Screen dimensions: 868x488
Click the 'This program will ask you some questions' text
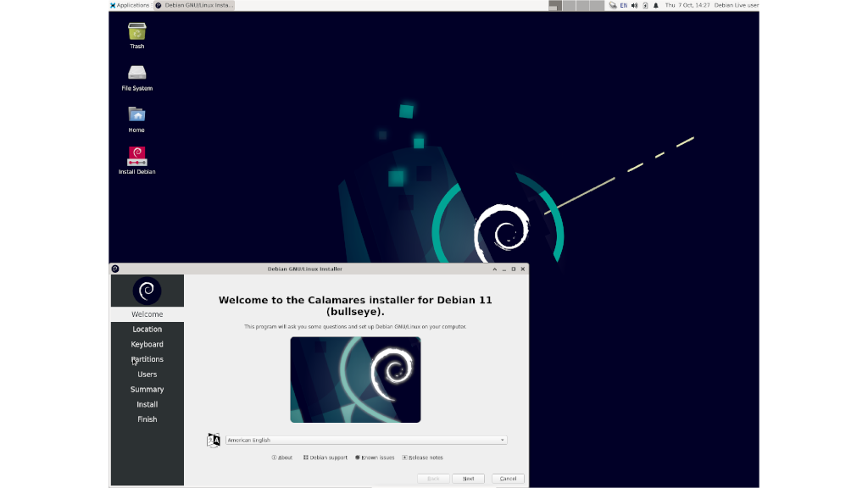355,326
